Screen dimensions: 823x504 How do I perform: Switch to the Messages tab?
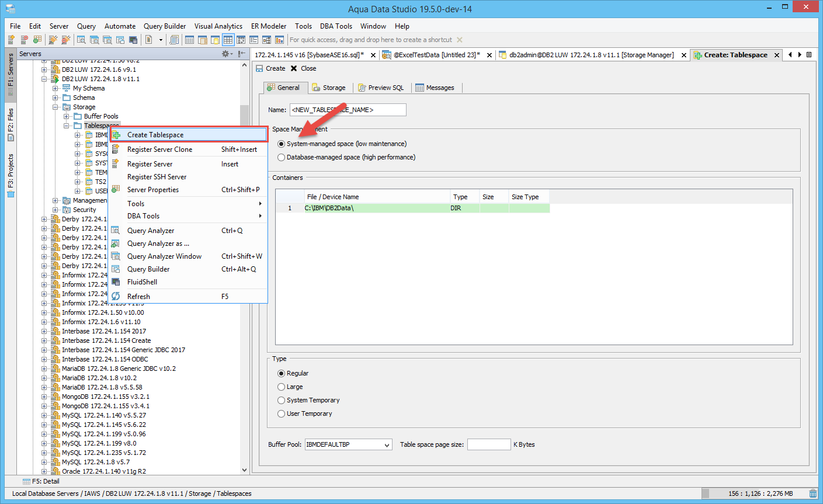[435, 88]
